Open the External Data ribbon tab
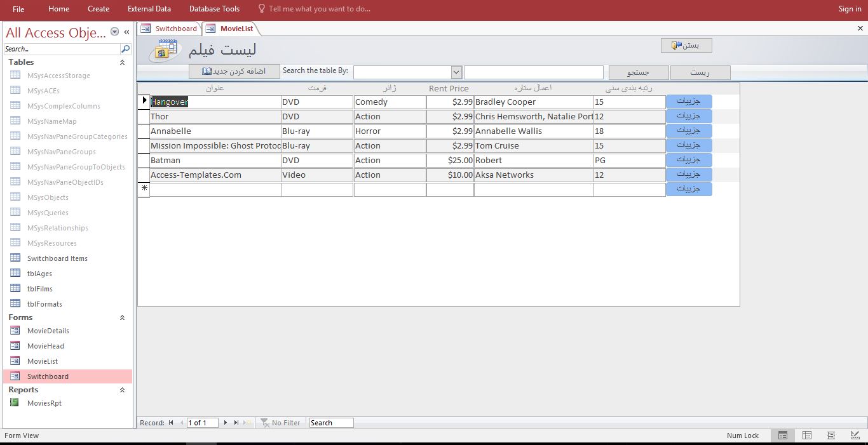868x445 pixels. 149,9
